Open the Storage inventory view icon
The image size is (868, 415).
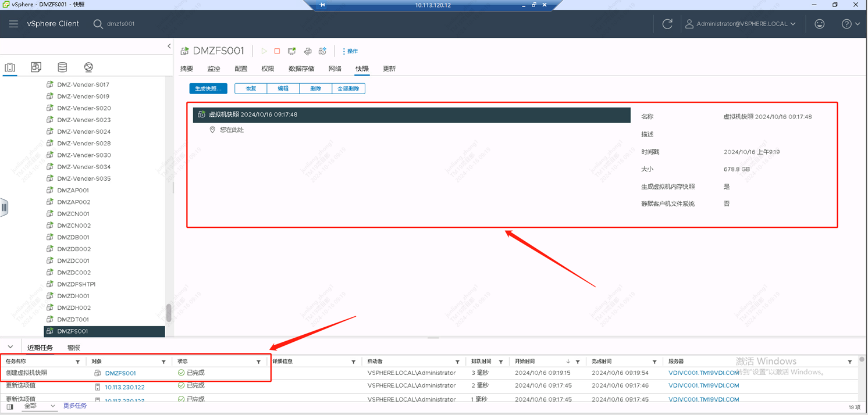pyautogui.click(x=62, y=67)
